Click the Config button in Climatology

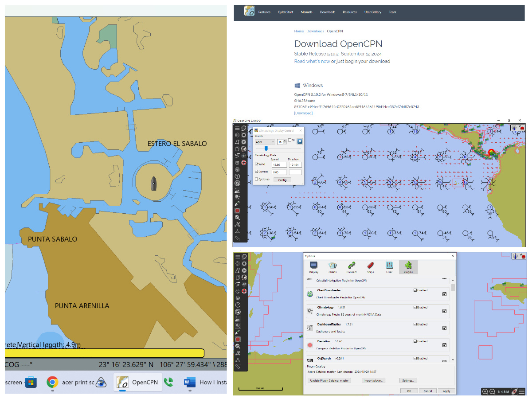(x=282, y=180)
